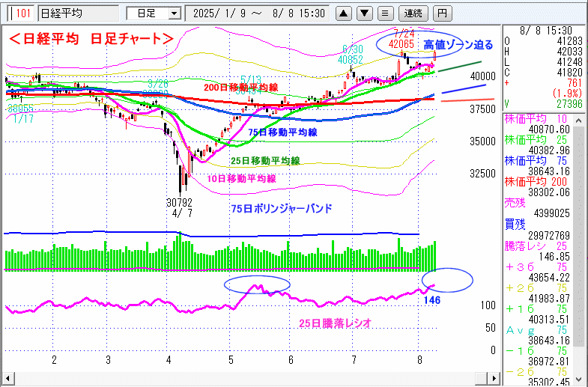Viewport: 588px width, 387px height.
Task: Click the closing price 41820
Action: tap(569, 73)
